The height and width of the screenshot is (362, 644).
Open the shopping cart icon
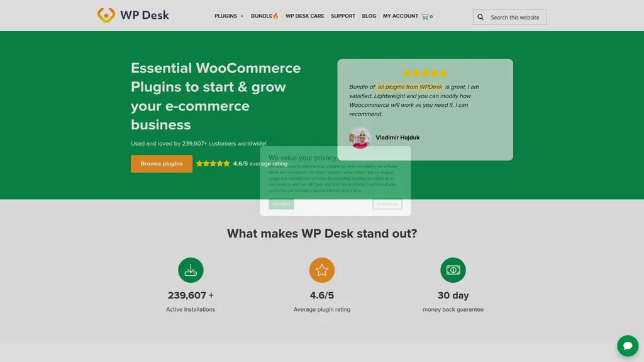point(425,16)
